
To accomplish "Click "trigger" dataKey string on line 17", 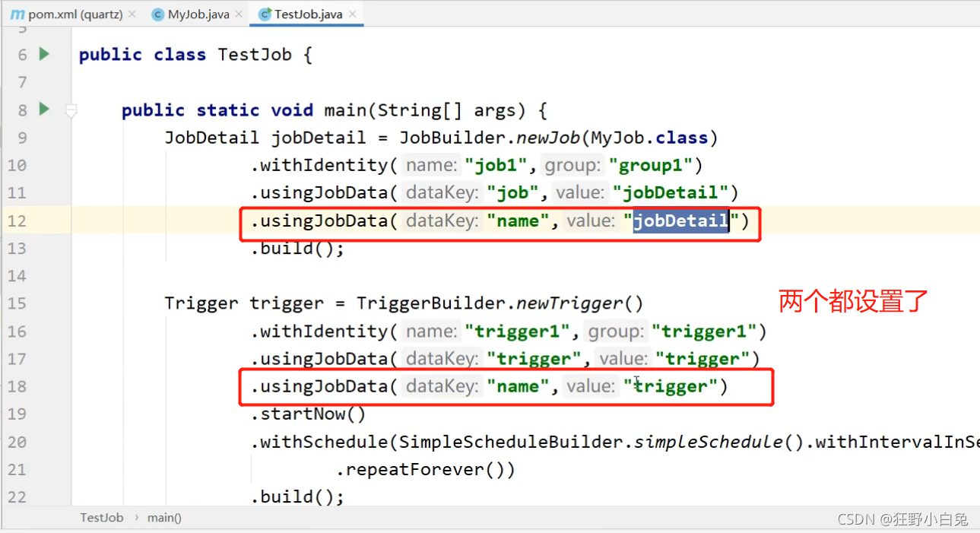I will pos(534,359).
